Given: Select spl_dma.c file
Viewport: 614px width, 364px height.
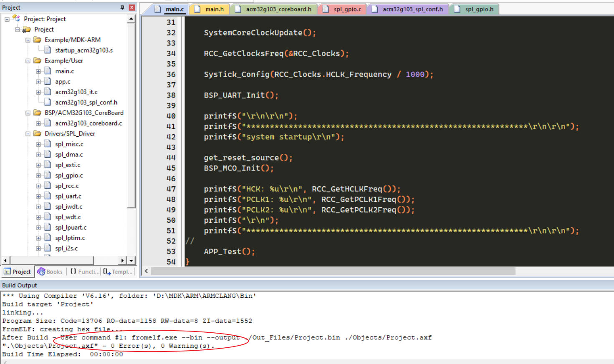Looking at the screenshot, I should [69, 154].
